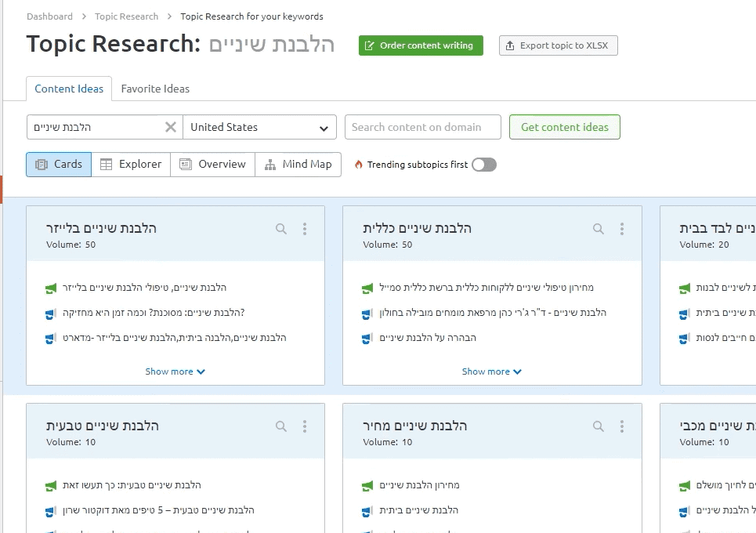Viewport: 756px width, 533px height.
Task: Open the United States country dropdown
Action: coord(259,127)
